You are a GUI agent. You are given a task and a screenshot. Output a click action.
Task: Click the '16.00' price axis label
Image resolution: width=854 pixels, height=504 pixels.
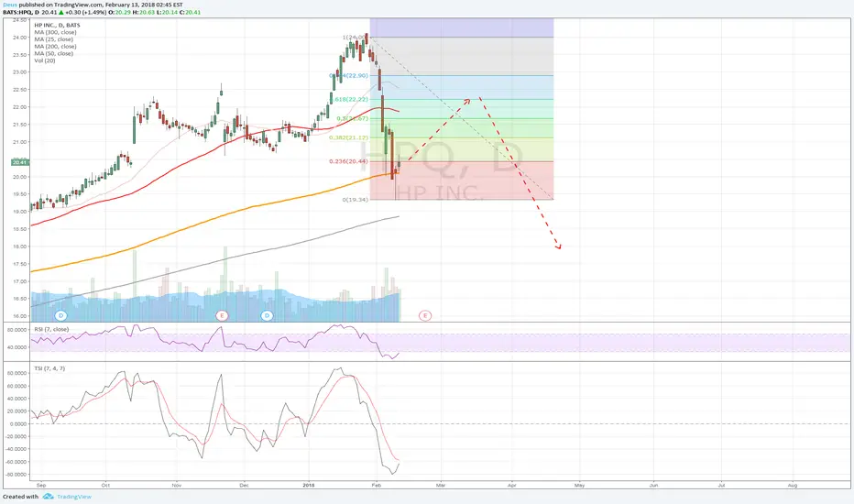pyautogui.click(x=20, y=316)
